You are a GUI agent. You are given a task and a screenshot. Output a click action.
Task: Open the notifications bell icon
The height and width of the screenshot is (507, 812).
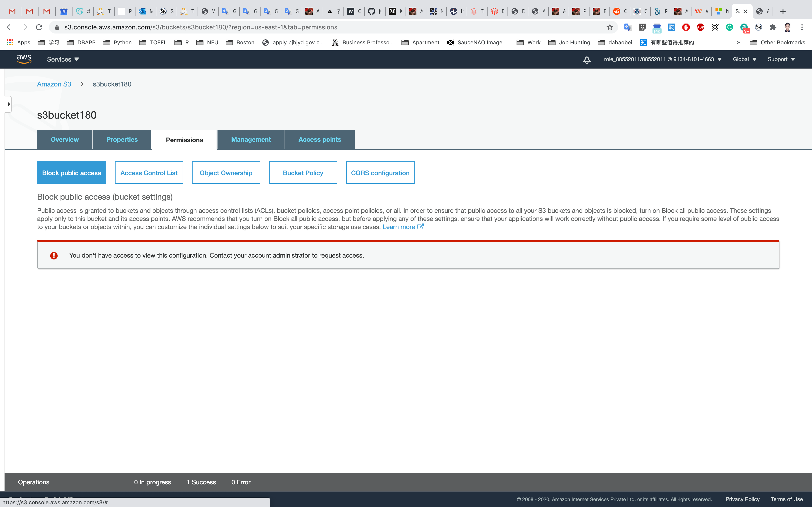(x=587, y=60)
